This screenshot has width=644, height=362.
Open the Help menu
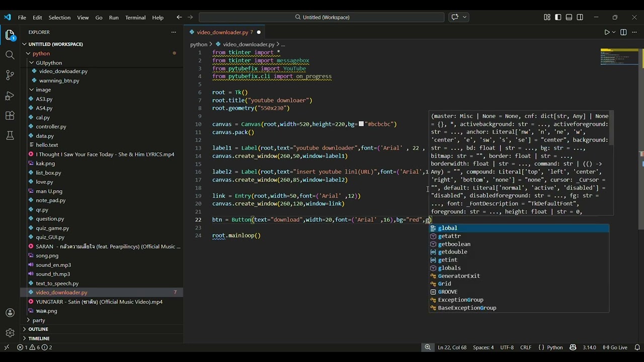click(x=158, y=17)
